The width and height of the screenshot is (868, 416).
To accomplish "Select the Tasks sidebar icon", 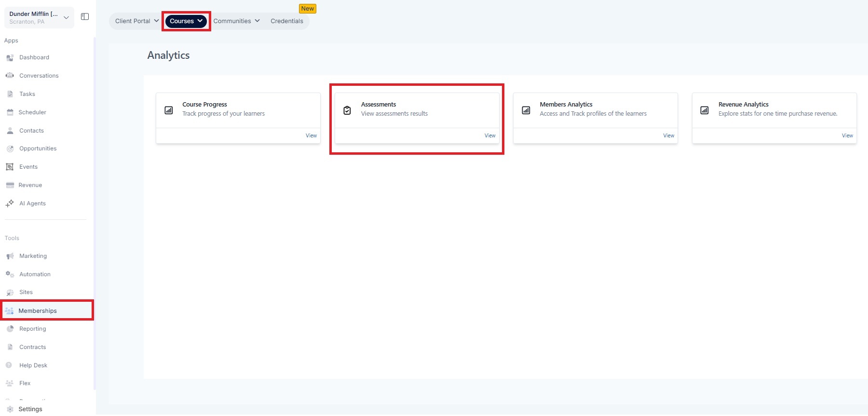I will click(10, 94).
